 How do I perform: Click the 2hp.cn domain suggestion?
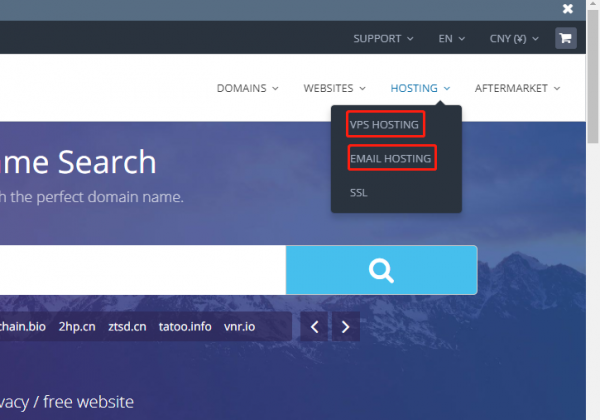coord(76,326)
